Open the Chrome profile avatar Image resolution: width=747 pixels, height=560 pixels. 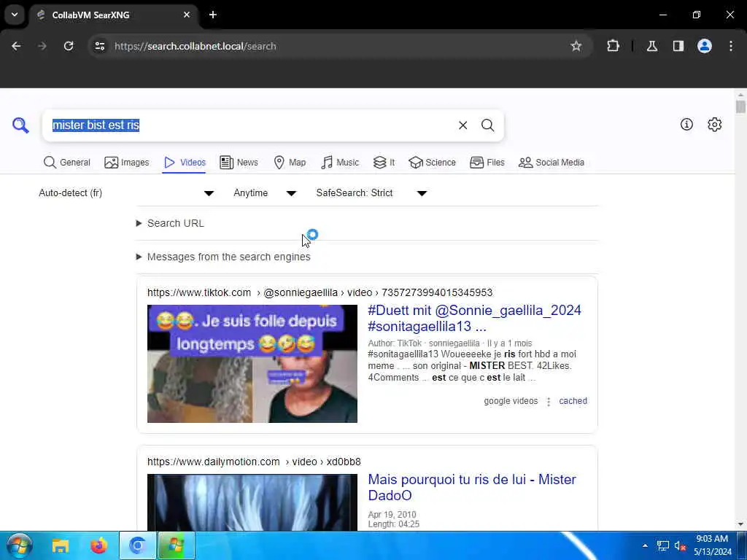pyautogui.click(x=705, y=46)
